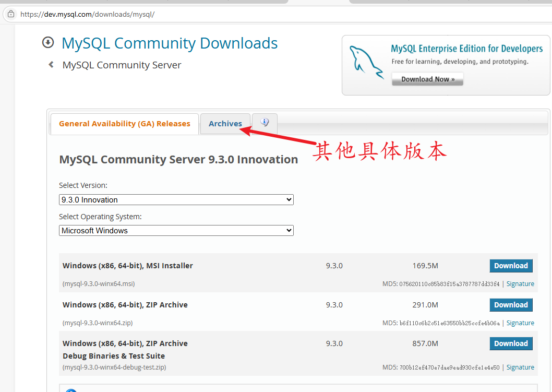The height and width of the screenshot is (392, 552).
Task: Open the Select Version dropdown
Action: (x=176, y=200)
